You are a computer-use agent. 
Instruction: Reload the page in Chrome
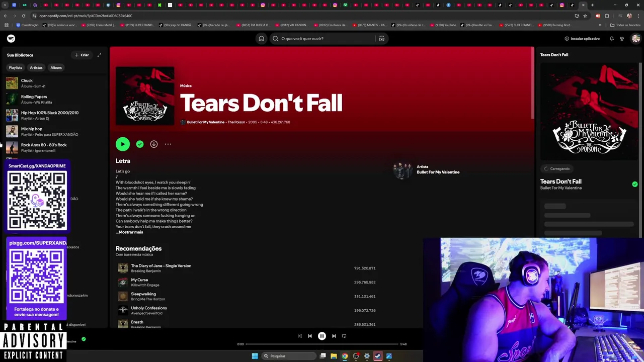point(23,16)
